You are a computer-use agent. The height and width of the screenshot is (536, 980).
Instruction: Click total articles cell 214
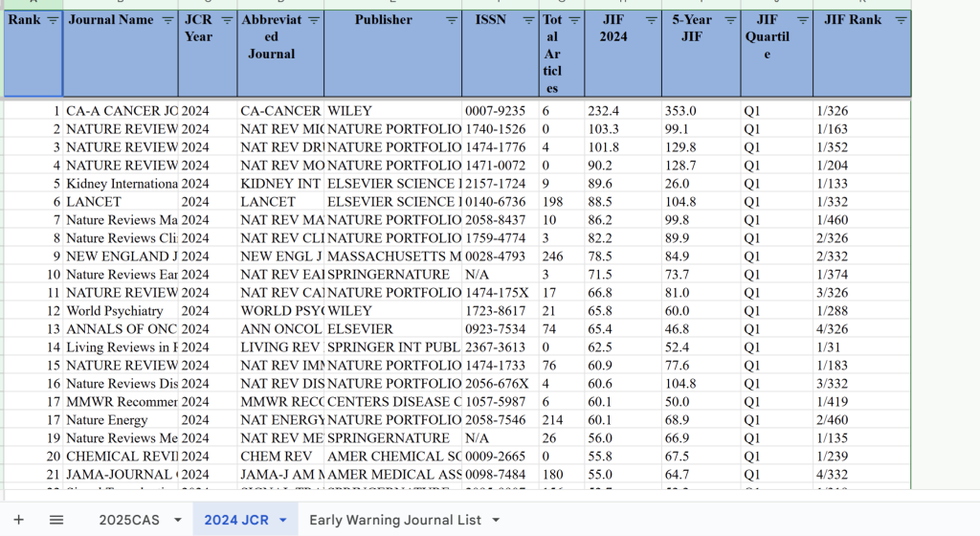click(561, 420)
